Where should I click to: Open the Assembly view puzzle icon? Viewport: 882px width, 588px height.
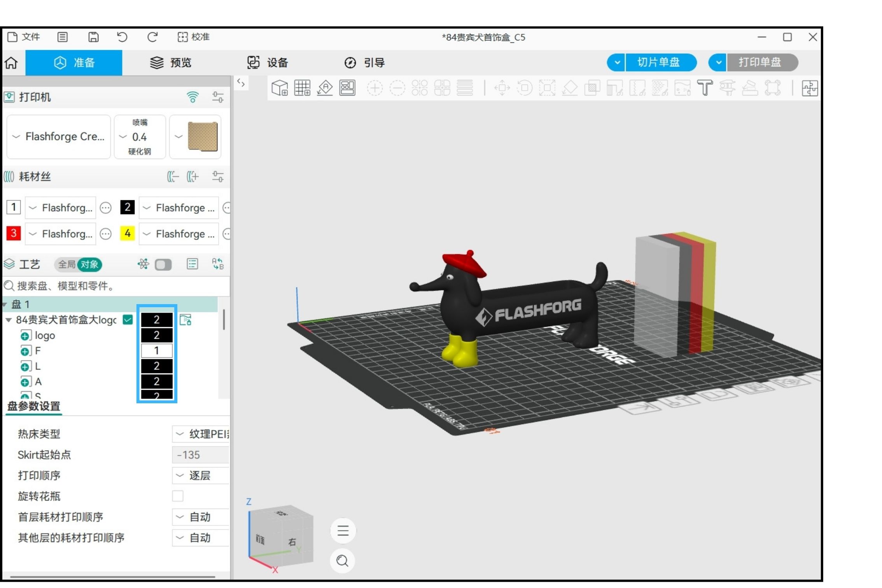tap(810, 88)
